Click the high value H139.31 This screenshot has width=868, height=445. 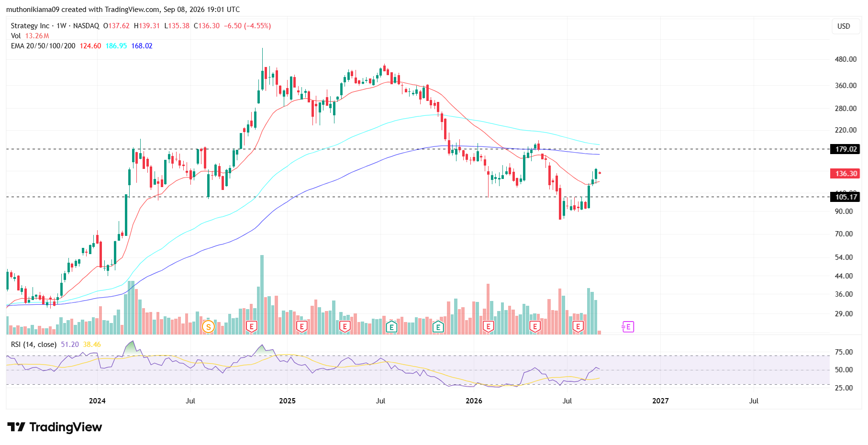[x=147, y=26]
